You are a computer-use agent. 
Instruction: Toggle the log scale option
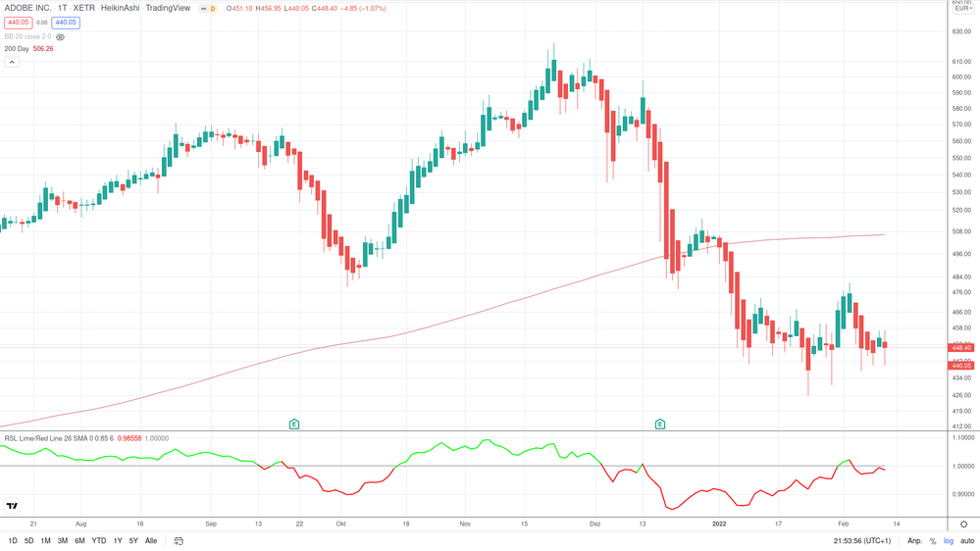(949, 541)
